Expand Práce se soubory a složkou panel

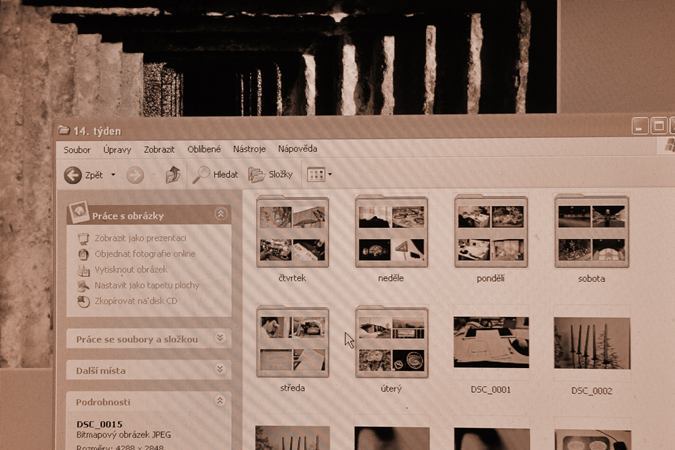coord(220,338)
